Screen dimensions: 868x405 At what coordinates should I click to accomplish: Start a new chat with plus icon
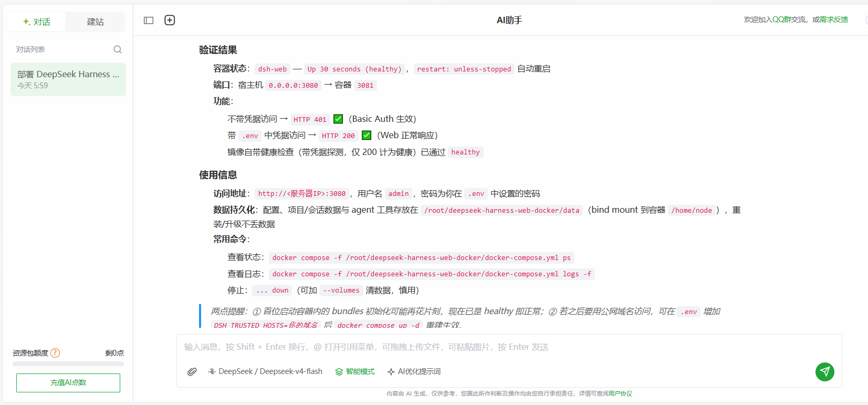coord(170,20)
